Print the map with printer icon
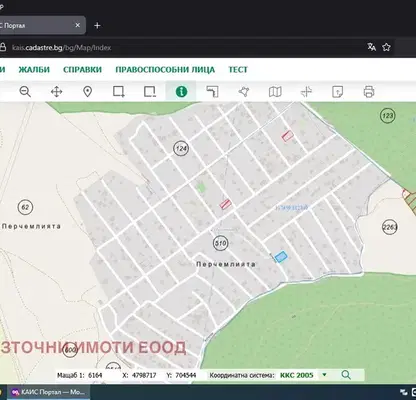416x400 pixels. (x=369, y=91)
